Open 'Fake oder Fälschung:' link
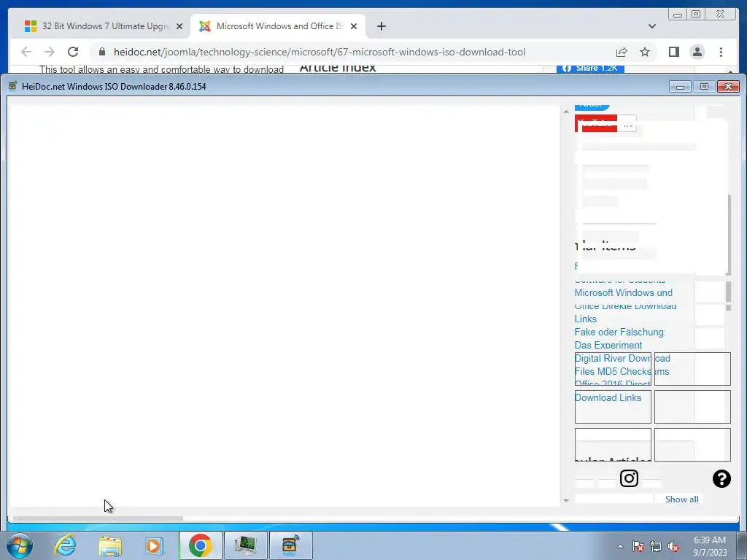The height and width of the screenshot is (560, 747). coord(620,332)
